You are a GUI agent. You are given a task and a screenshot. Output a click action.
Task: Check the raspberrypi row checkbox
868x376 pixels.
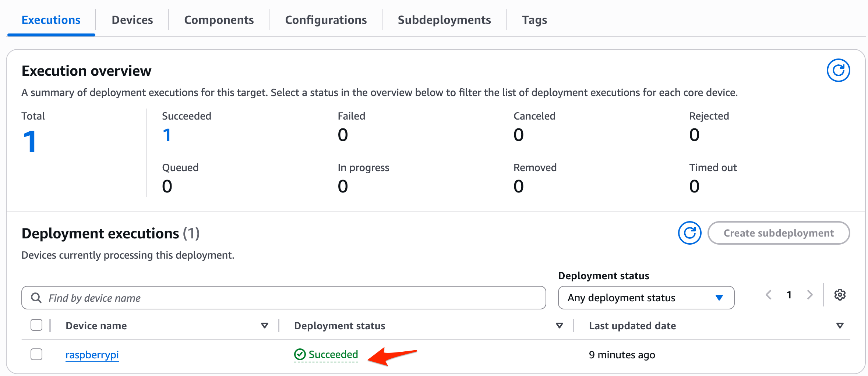[36, 354]
